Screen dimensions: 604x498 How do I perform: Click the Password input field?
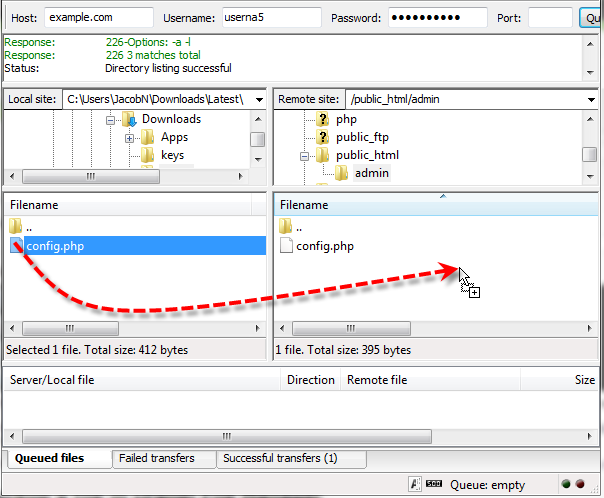(x=438, y=18)
